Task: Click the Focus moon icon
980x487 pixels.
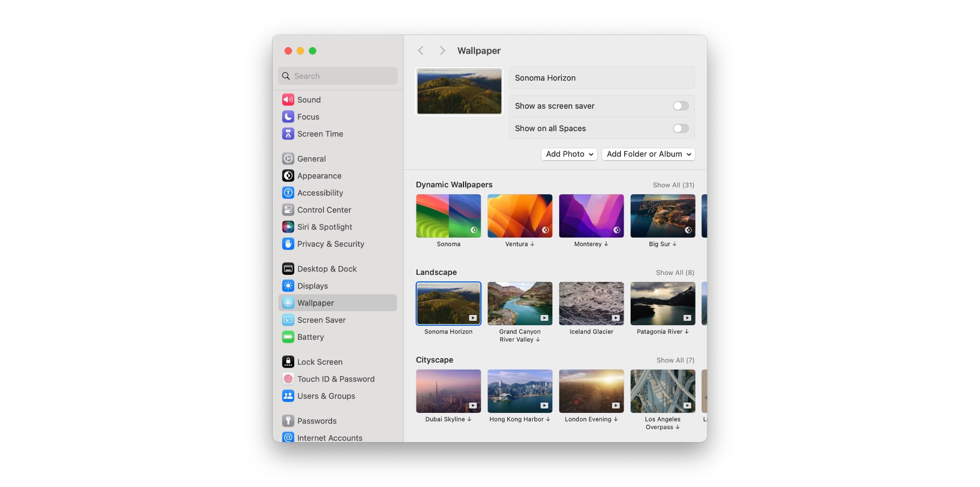Action: [288, 117]
